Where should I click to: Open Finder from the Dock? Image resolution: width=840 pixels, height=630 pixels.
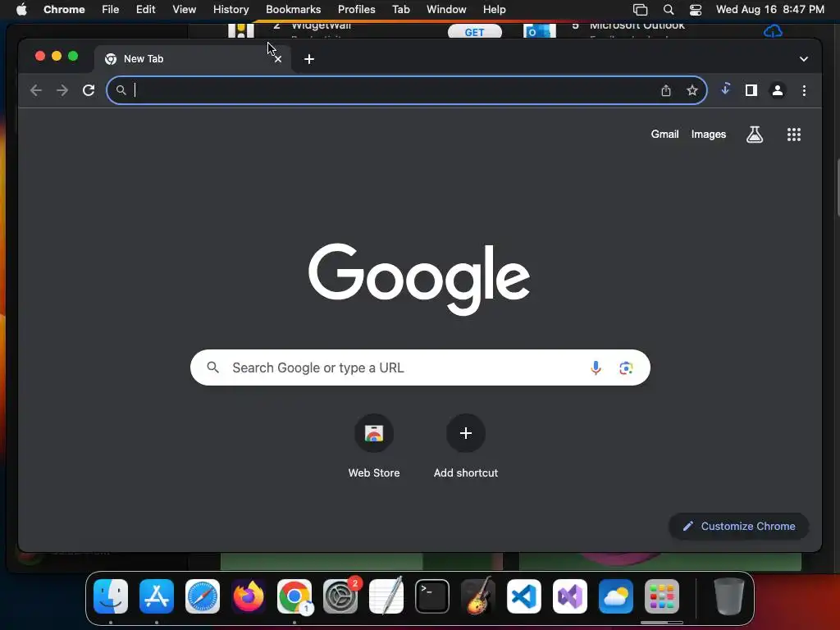[111, 596]
